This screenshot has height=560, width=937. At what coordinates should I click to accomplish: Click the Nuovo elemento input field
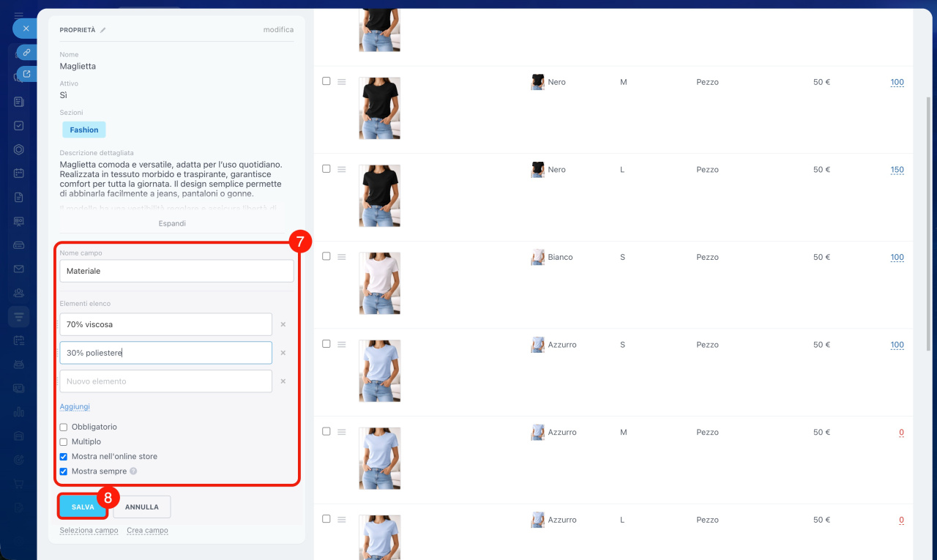(165, 381)
